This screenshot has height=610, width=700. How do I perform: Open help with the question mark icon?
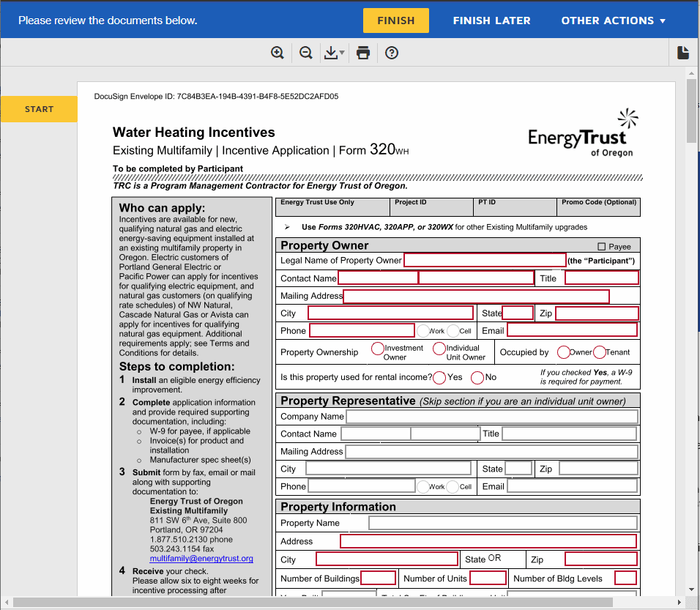pos(392,53)
